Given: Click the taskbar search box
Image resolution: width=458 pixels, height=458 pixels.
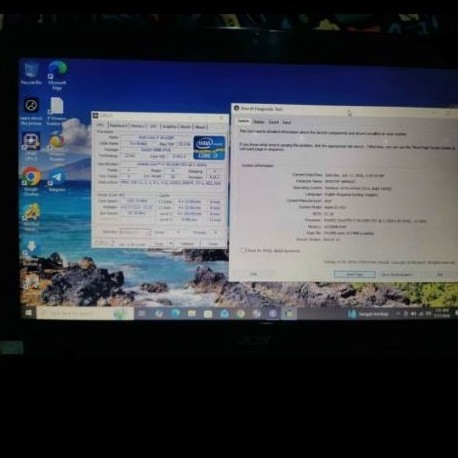Looking at the screenshot, I should 85,313.
